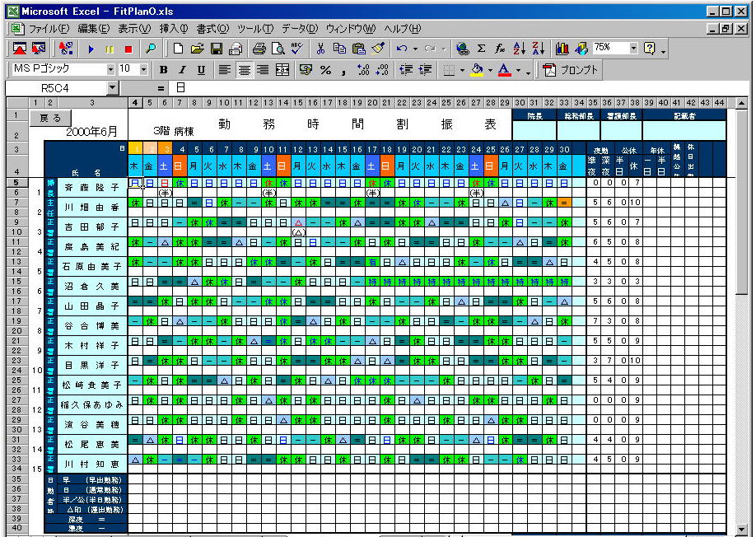756x537 pixels.
Task: Open the zoom 75% dropdown
Action: point(633,49)
